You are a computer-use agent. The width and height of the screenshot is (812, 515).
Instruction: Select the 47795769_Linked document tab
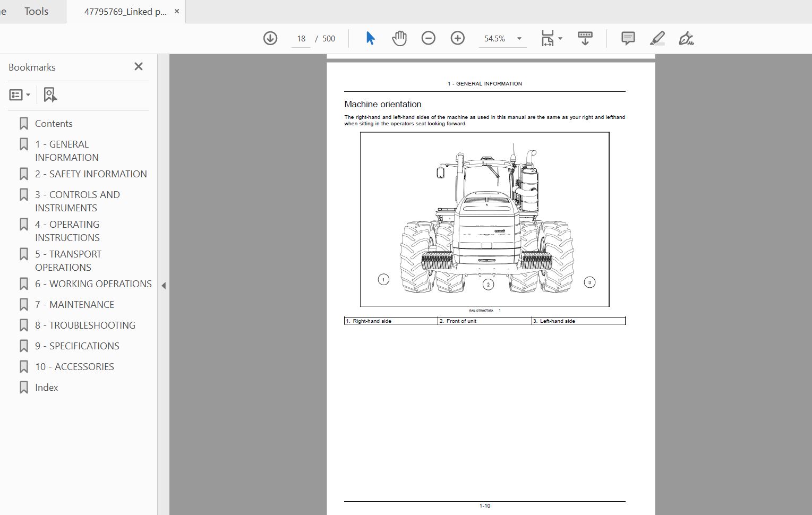point(125,12)
